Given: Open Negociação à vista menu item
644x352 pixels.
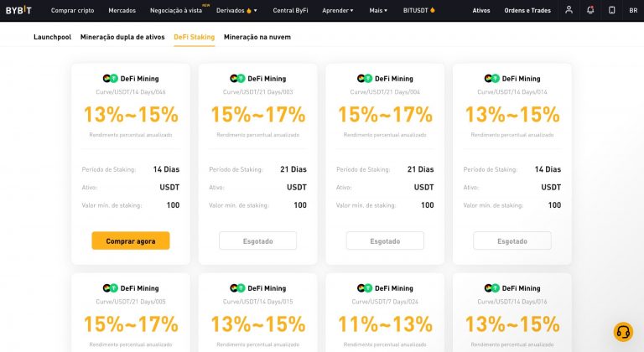Looking at the screenshot, I should (x=176, y=11).
